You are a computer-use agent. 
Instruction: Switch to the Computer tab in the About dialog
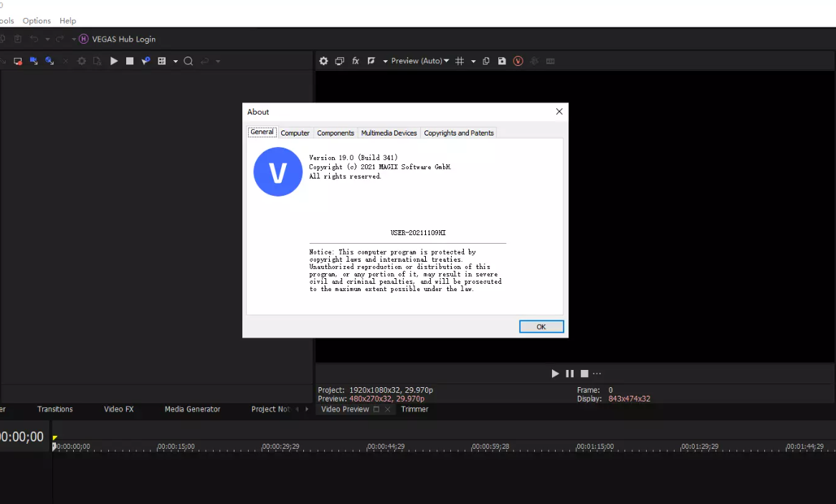point(295,133)
